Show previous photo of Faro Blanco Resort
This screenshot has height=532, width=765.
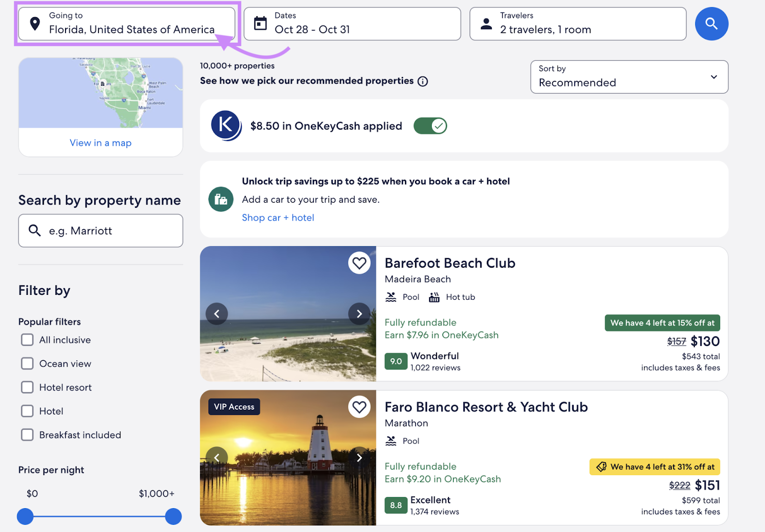pyautogui.click(x=217, y=457)
